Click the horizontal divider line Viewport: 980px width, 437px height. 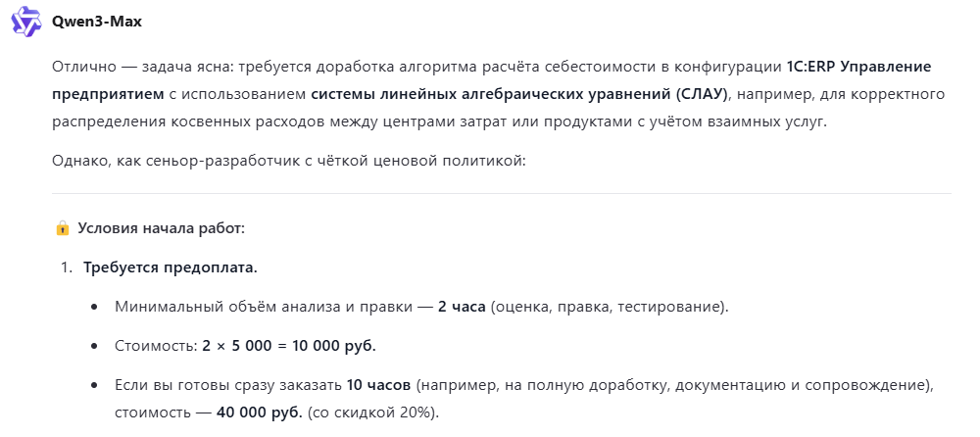(501, 193)
